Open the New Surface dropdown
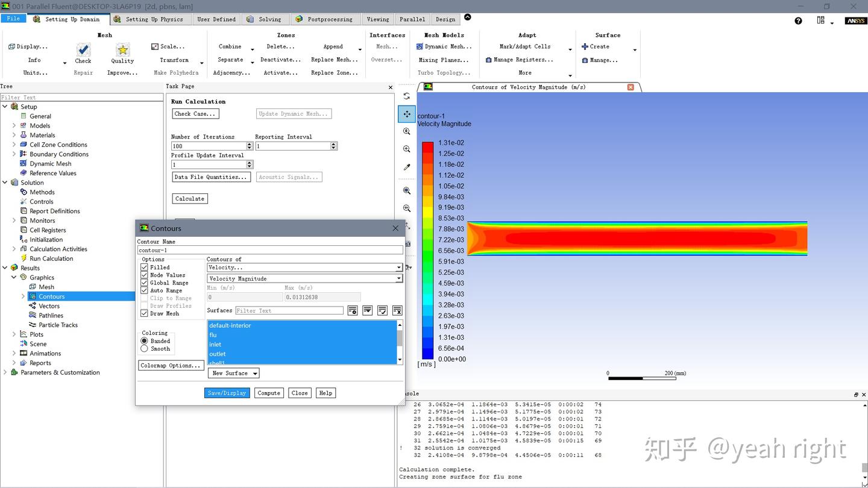 [x=234, y=374]
